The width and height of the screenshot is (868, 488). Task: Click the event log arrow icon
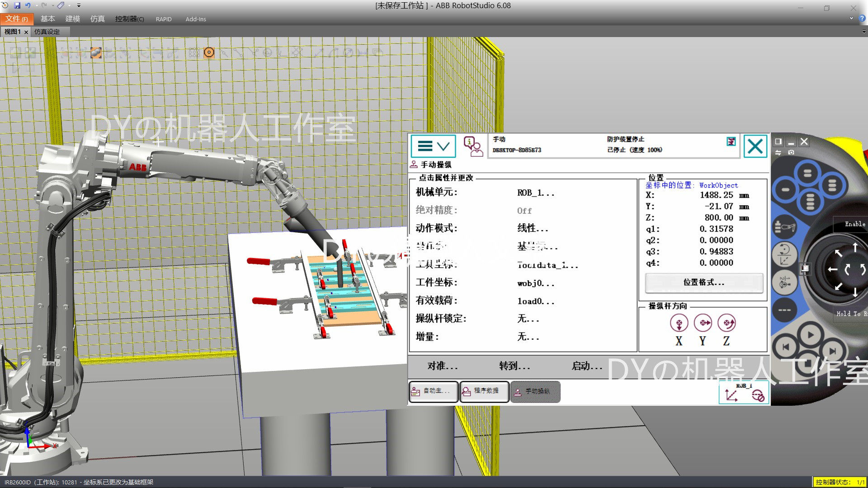tap(731, 142)
